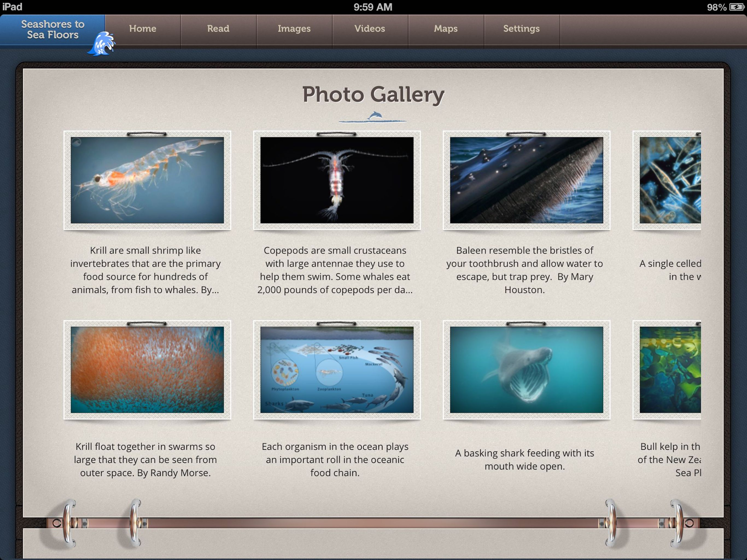The width and height of the screenshot is (747, 560).
Task: Open the Settings tab
Action: click(x=521, y=29)
